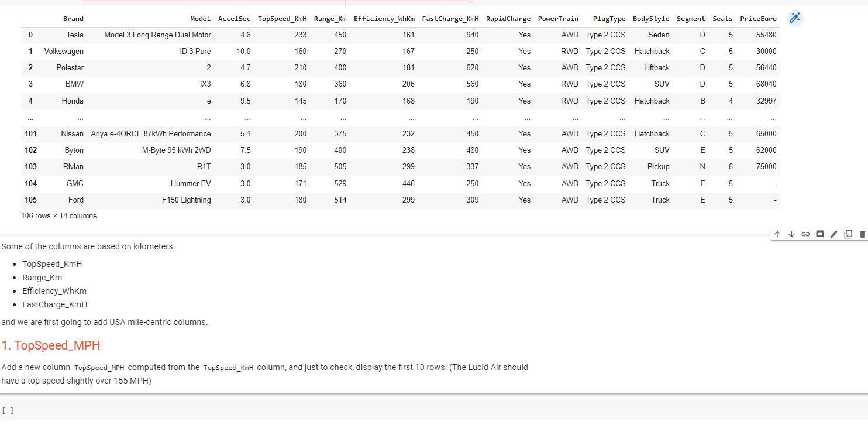Click the BodyStyle column header

point(651,19)
